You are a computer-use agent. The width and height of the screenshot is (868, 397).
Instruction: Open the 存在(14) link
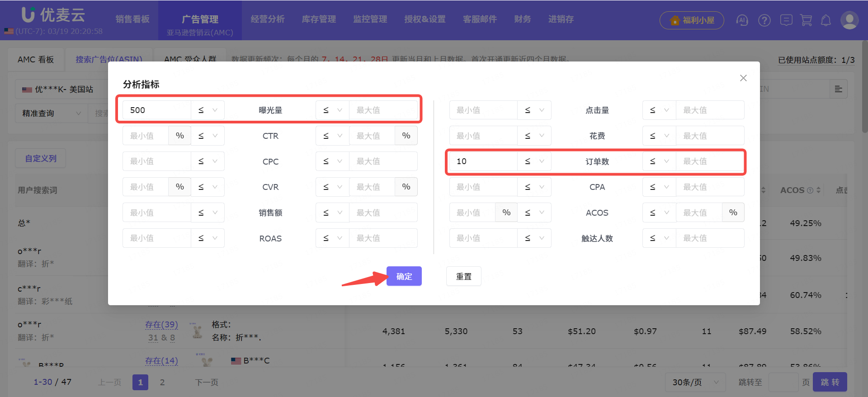click(x=161, y=361)
